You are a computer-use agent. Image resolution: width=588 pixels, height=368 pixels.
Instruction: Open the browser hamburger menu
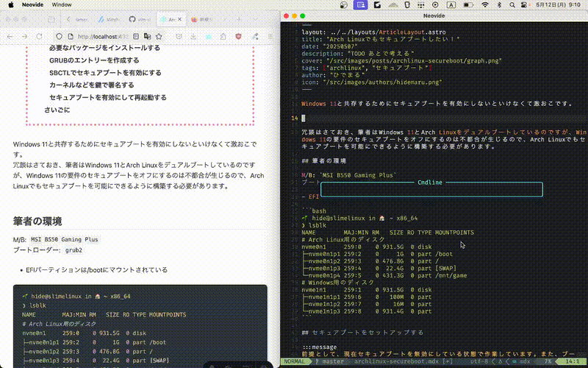(270, 36)
